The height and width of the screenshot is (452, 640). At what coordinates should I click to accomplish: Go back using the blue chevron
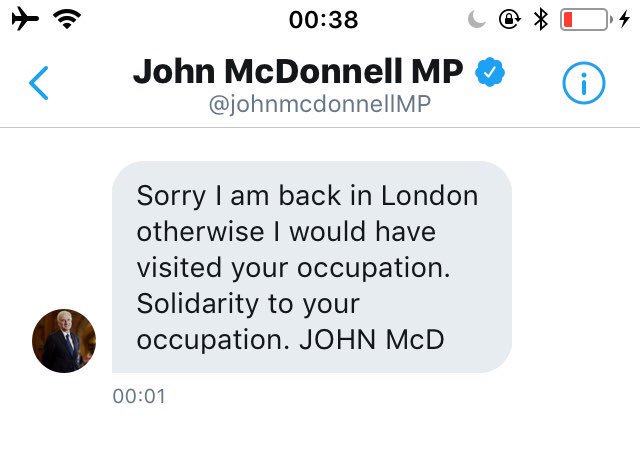38,84
